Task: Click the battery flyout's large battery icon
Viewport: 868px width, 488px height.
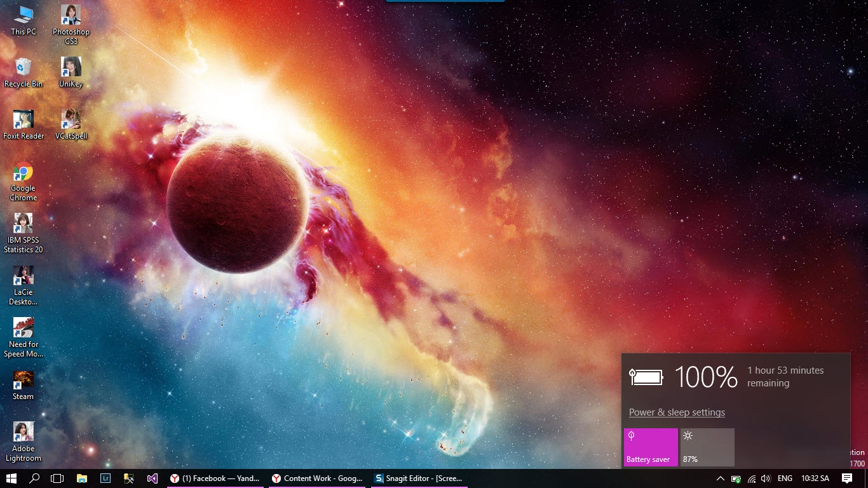Action: [x=646, y=377]
